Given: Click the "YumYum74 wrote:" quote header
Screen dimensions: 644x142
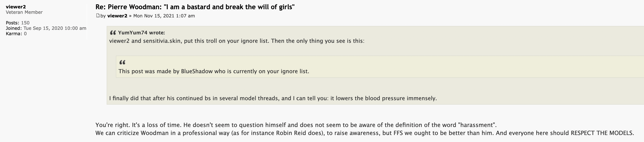Looking at the screenshot, I should [141, 33].
